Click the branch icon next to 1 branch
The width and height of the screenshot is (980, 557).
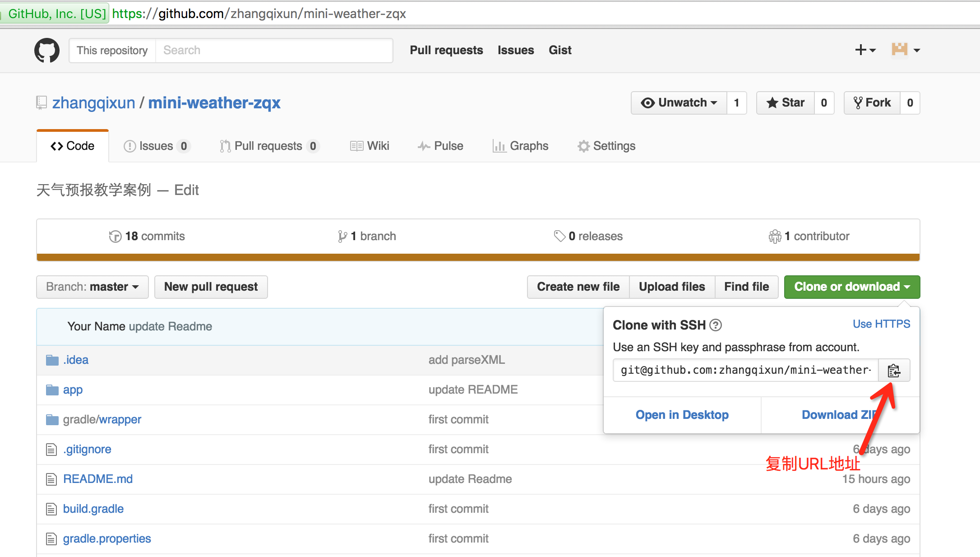(342, 236)
